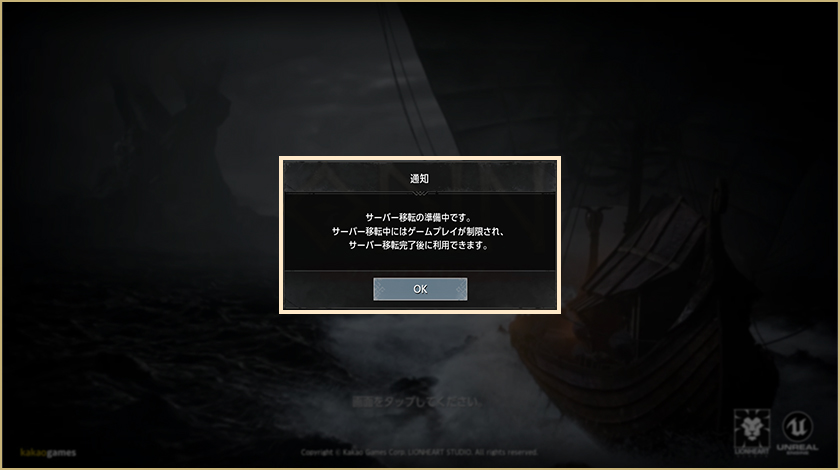The width and height of the screenshot is (840, 470).
Task: Click the UNREAL text under engine logo
Action: (x=798, y=447)
